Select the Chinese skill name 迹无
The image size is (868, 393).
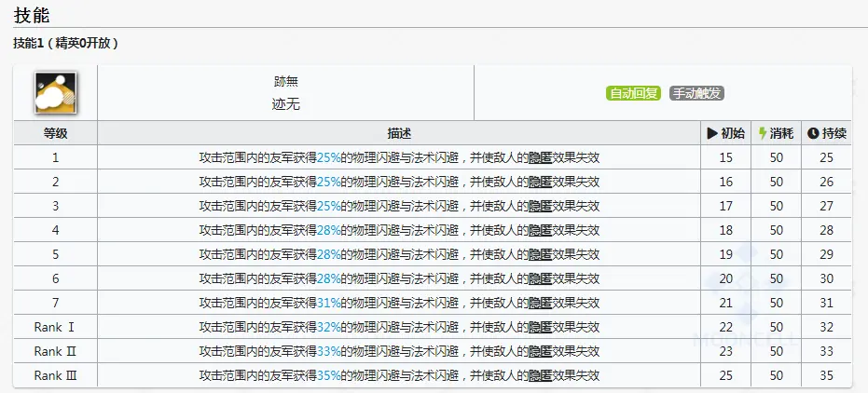(285, 104)
